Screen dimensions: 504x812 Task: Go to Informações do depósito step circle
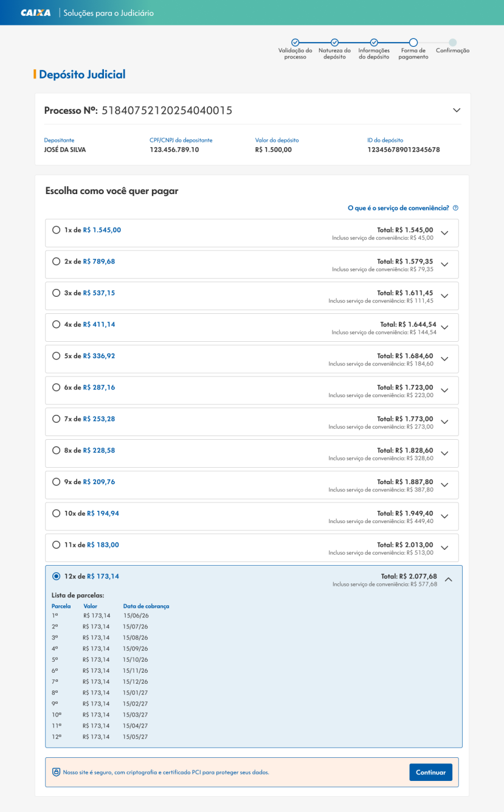click(374, 43)
